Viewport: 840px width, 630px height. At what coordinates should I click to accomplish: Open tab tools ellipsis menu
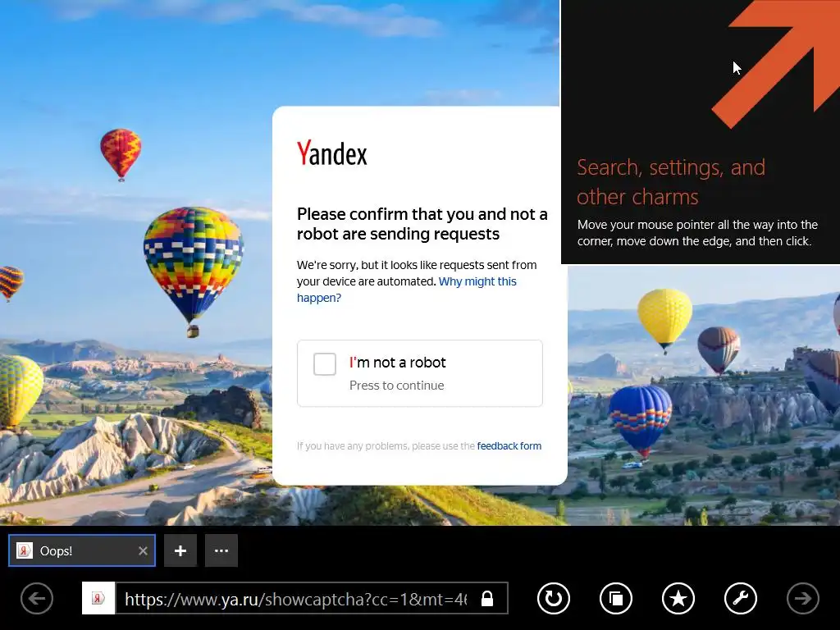point(221,550)
